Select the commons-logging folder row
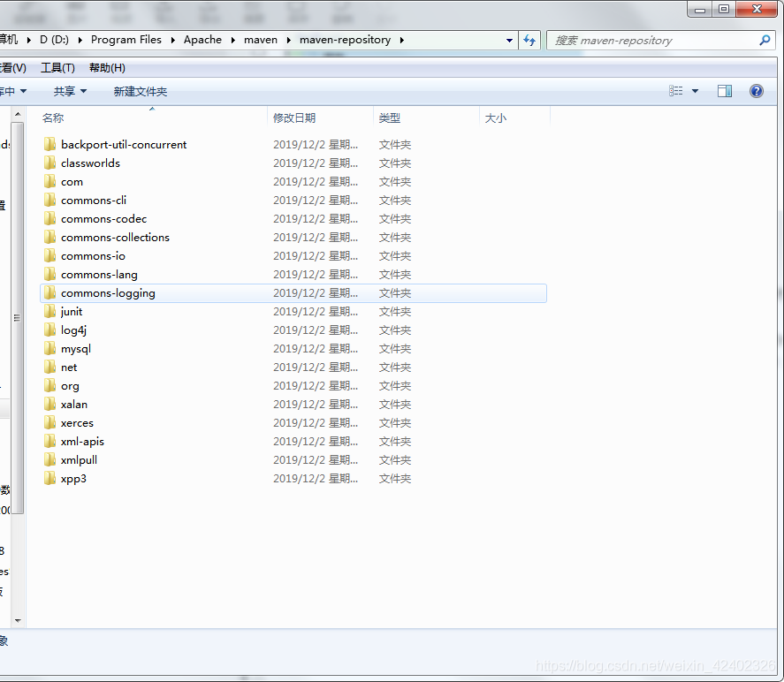Viewport: 784px width, 682px height. (x=108, y=293)
